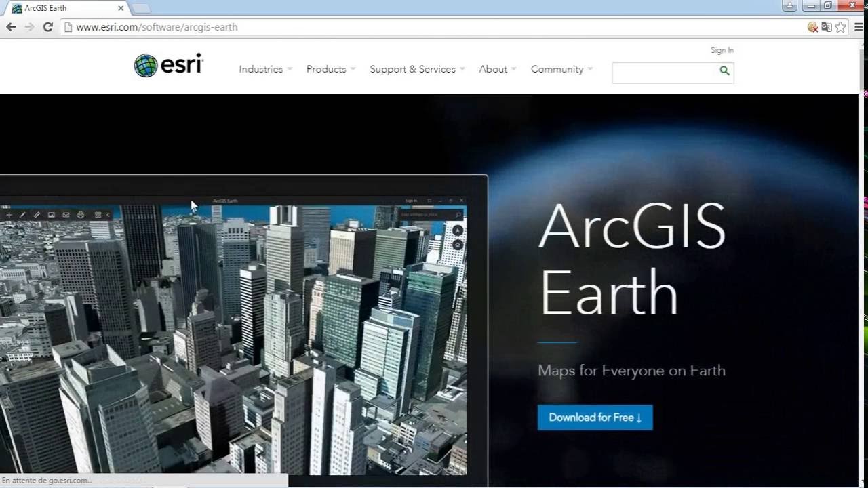
Task: Bookmark this page with the star icon
Action: (841, 27)
